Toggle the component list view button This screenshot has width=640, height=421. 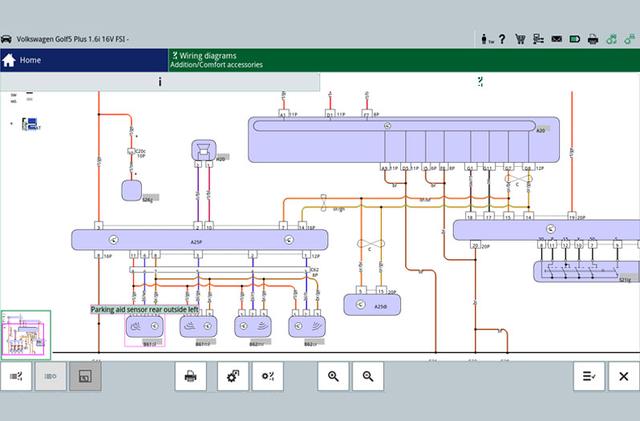(50, 376)
